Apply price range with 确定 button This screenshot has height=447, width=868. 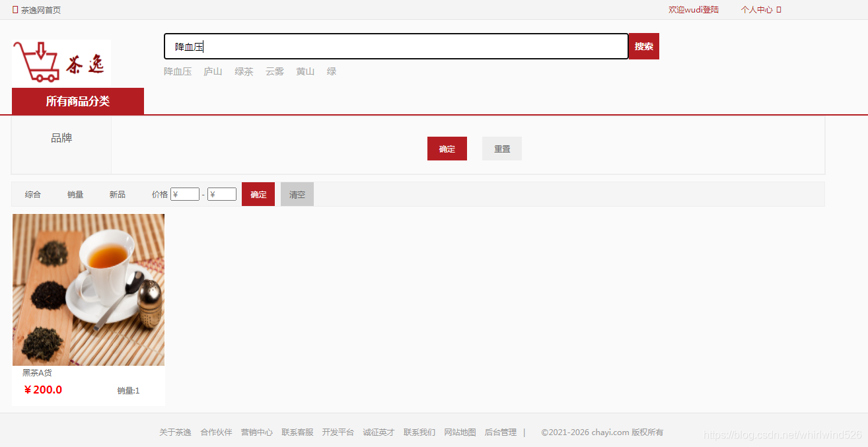pos(258,194)
